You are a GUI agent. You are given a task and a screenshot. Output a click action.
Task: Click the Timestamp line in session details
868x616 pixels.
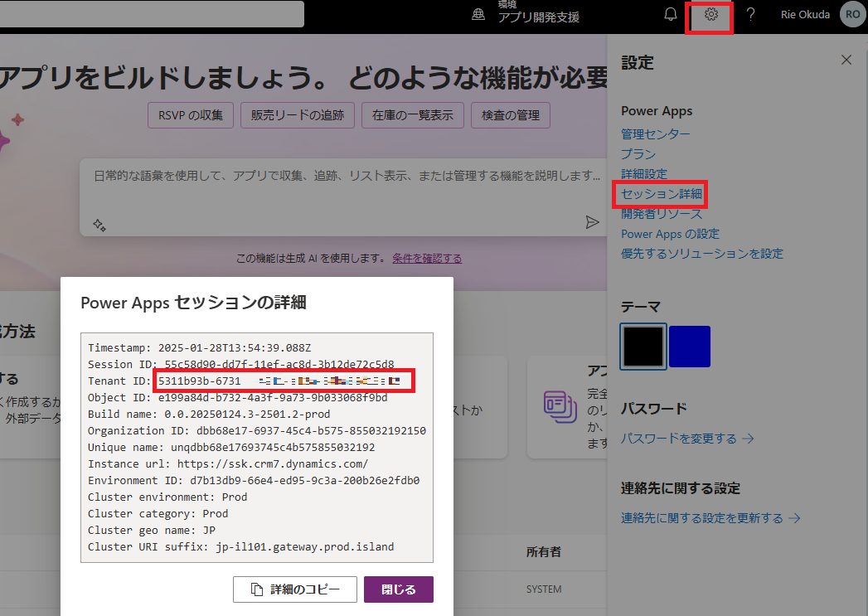coord(199,348)
